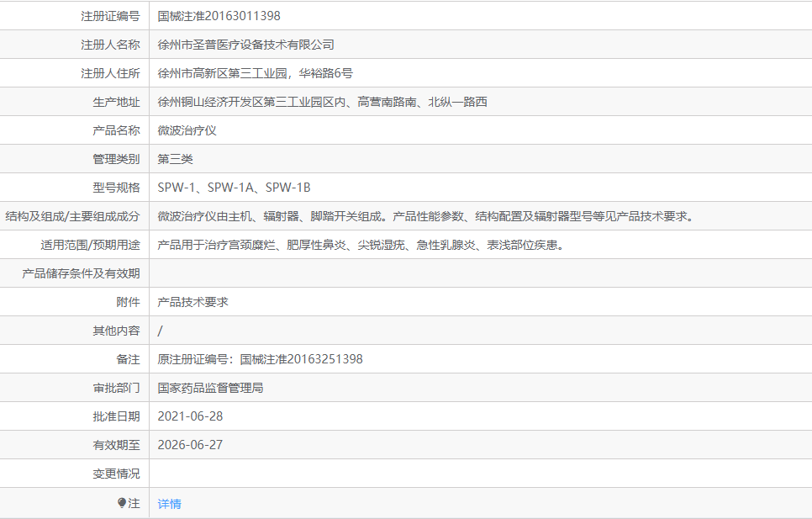Click the 注册人名称 label
Image resolution: width=812 pixels, height=519 pixels.
(110, 45)
